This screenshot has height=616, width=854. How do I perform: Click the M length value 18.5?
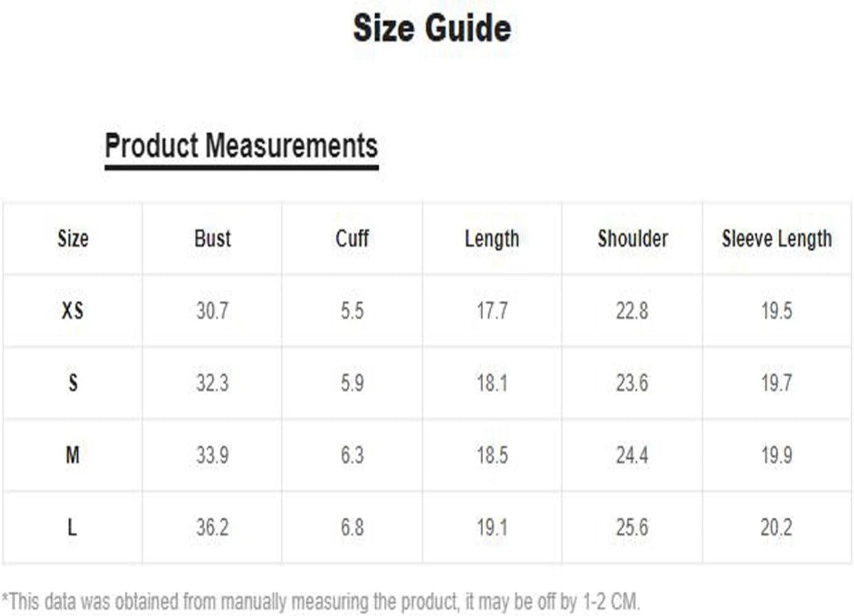pos(492,455)
